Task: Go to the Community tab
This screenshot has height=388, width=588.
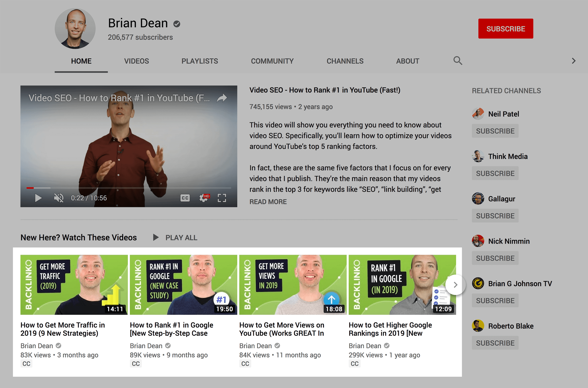Action: coord(272,61)
